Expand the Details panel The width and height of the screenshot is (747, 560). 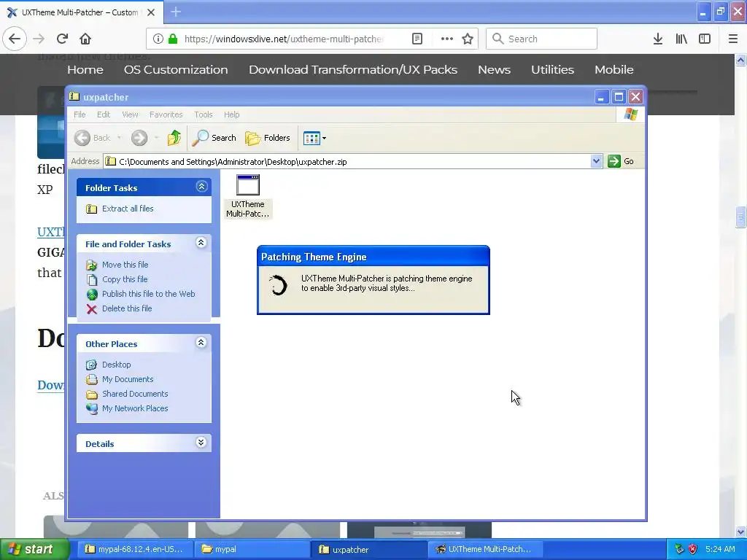point(201,443)
